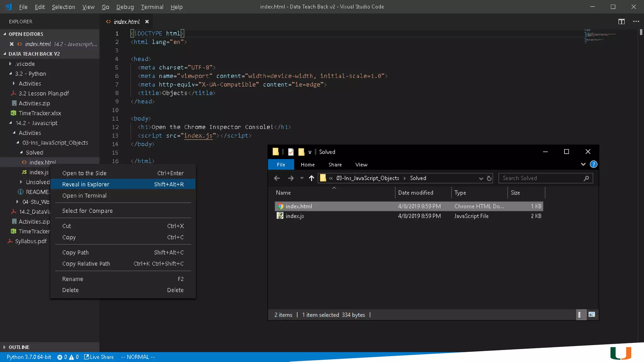Click the split editor icon
The width and height of the screenshot is (644, 362).
coord(621,21)
